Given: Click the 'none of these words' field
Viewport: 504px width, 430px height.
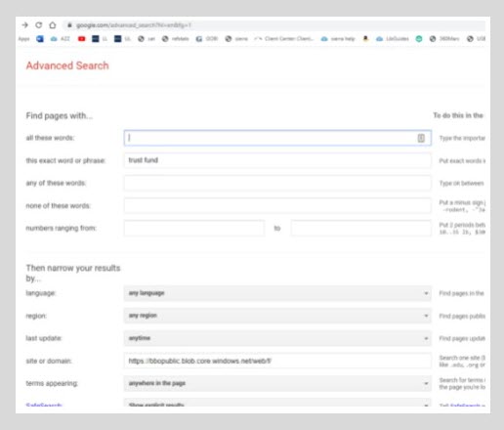Looking at the screenshot, I should (277, 205).
